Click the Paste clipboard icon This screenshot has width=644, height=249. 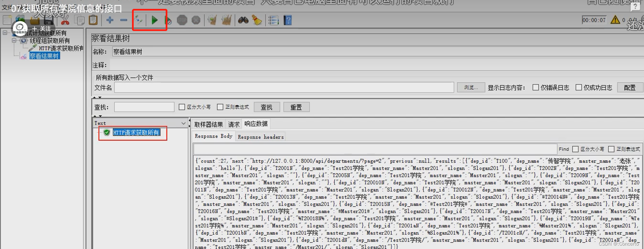(x=93, y=20)
